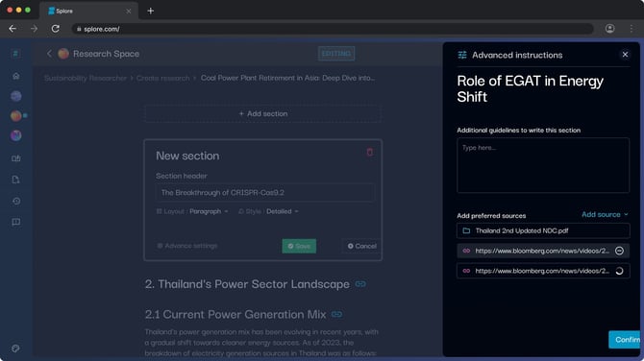Close the Advanced instructions panel

click(625, 55)
